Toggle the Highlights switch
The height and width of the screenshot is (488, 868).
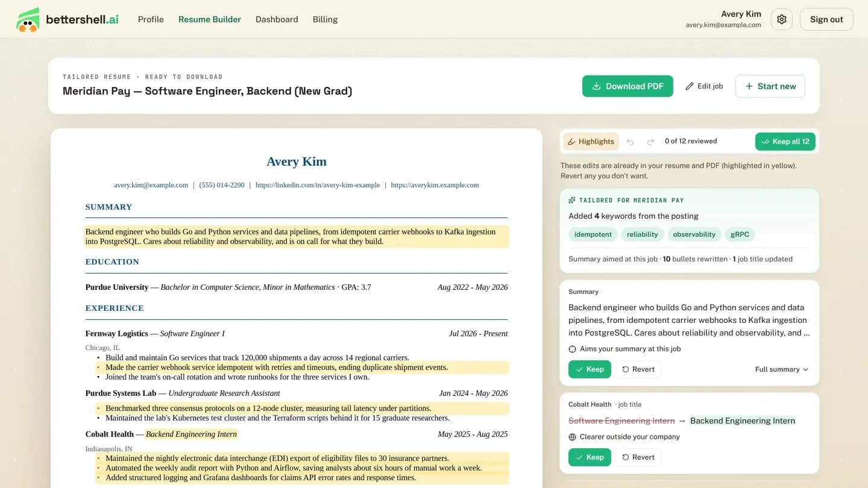point(591,142)
